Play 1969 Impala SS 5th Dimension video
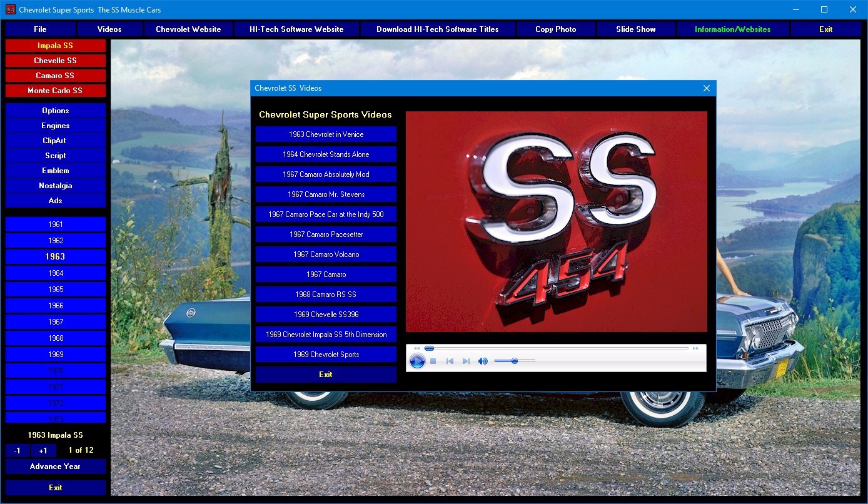Screen dimensions: 868x504 pyautogui.click(x=326, y=335)
